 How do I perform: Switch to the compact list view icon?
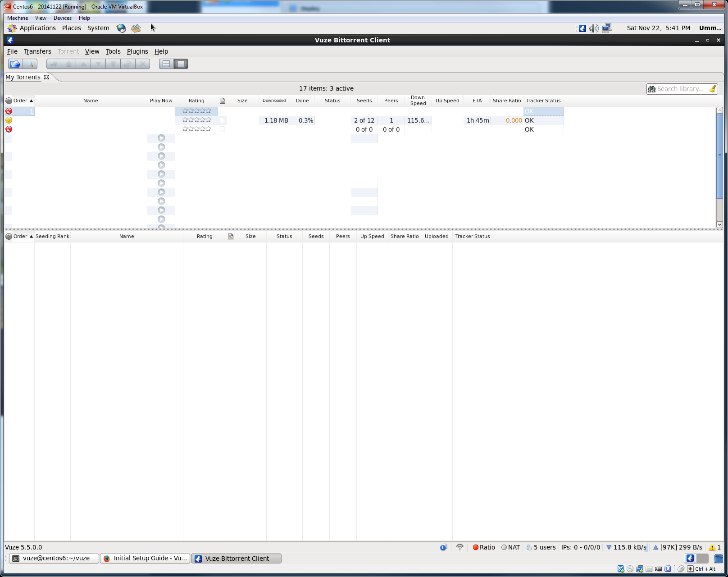tap(181, 64)
